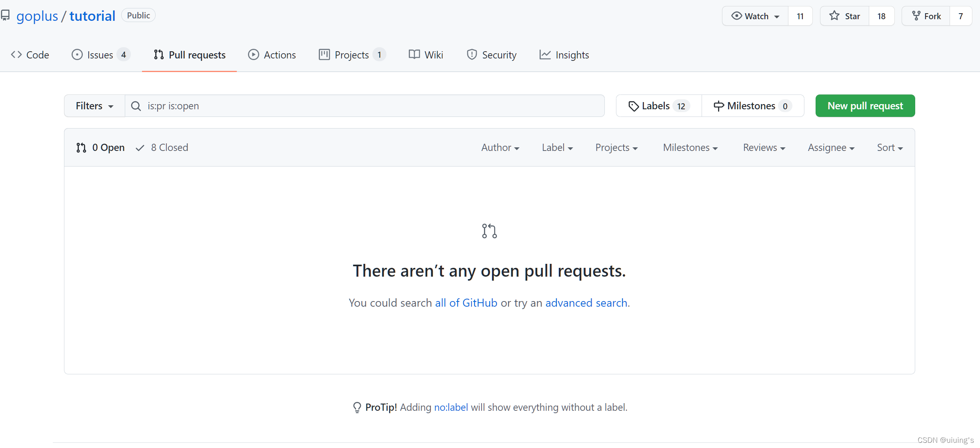This screenshot has height=448, width=980.
Task: Expand the Author filter dropdown
Action: [x=500, y=148]
